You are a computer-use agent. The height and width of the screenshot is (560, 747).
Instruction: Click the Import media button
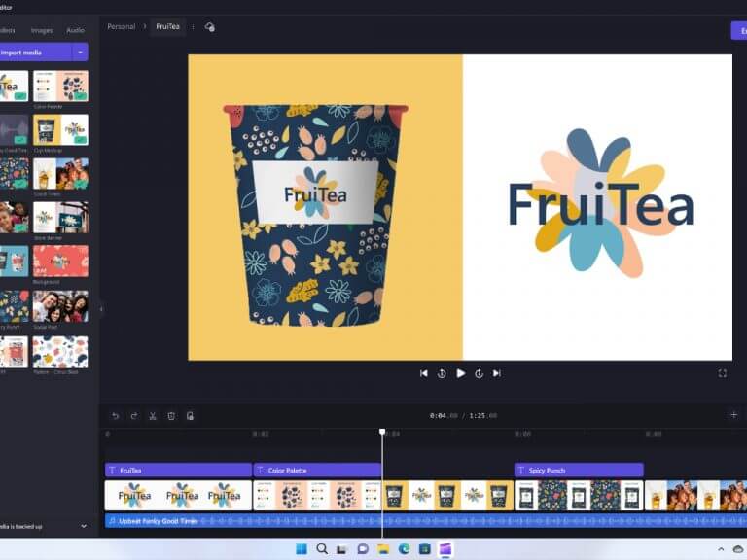(x=36, y=52)
